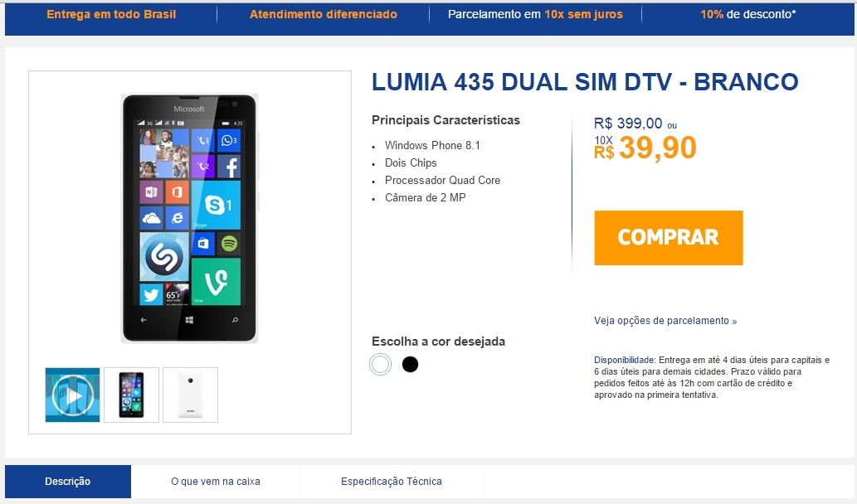Click the R$ 399,00 price text
The height and width of the screenshot is (504, 857).
628,124
